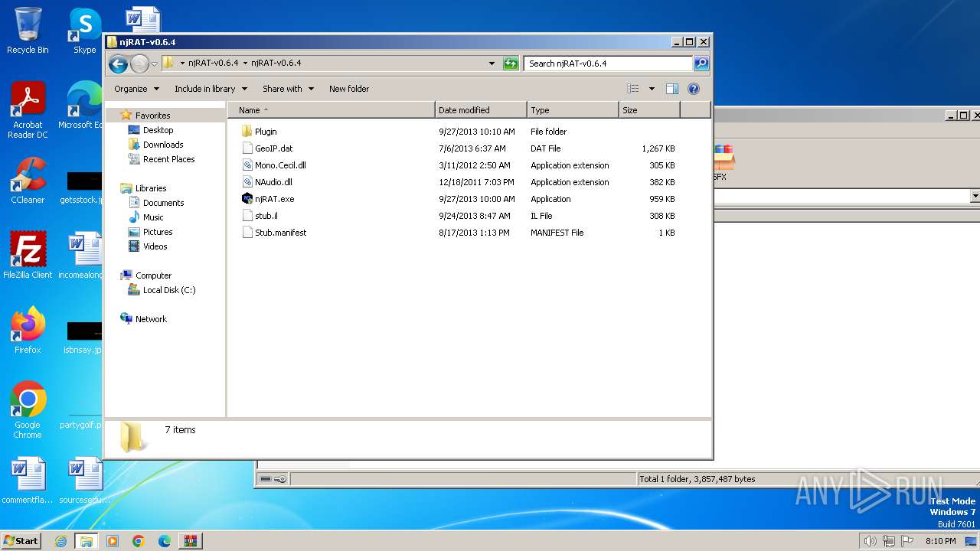Click the Google Chrome desktop icon
Viewport: 980px width, 551px height.
pyautogui.click(x=28, y=410)
